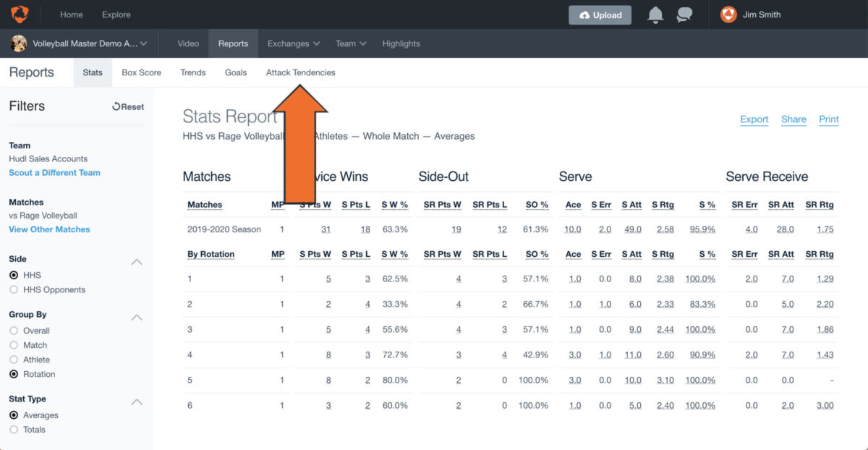Open the Jim Smith profile avatar

point(728,14)
